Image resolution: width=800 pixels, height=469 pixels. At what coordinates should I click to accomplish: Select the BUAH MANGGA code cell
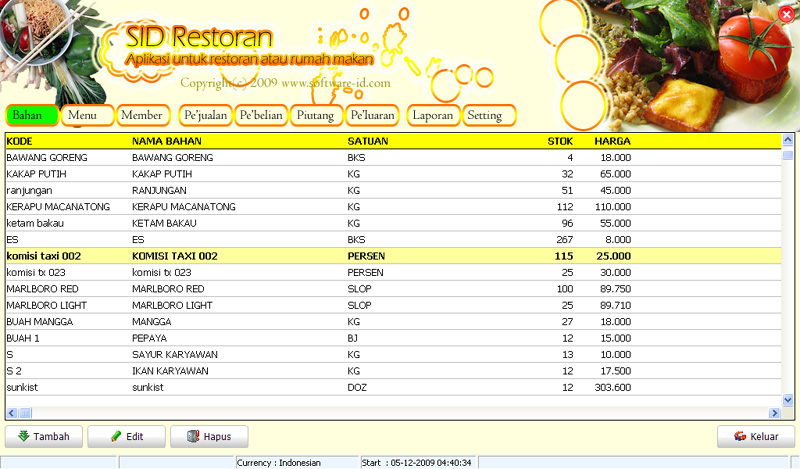[40, 322]
